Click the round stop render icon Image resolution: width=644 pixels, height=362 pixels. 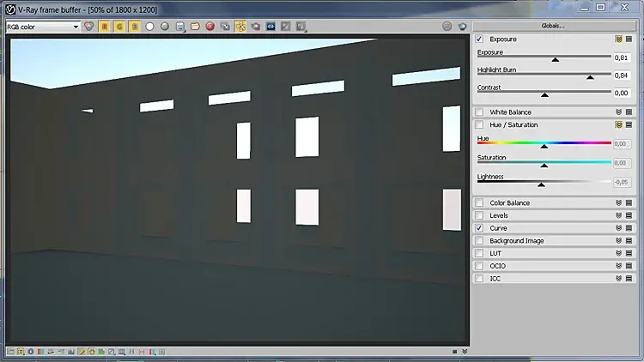pos(447,27)
